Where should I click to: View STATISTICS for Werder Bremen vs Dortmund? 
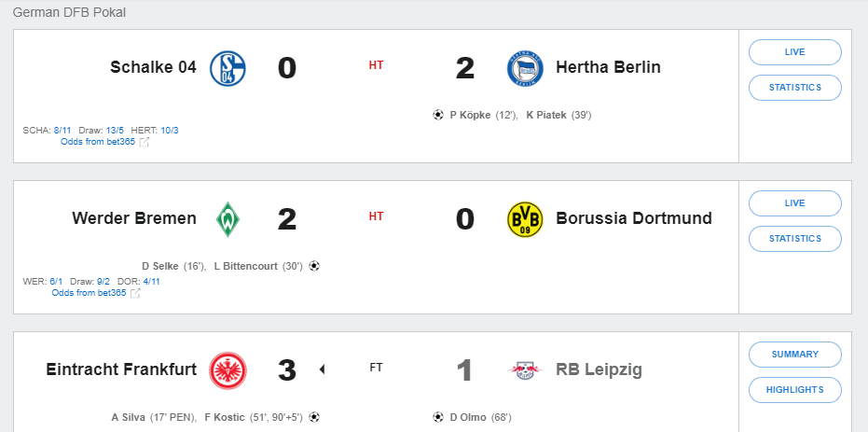coord(794,239)
